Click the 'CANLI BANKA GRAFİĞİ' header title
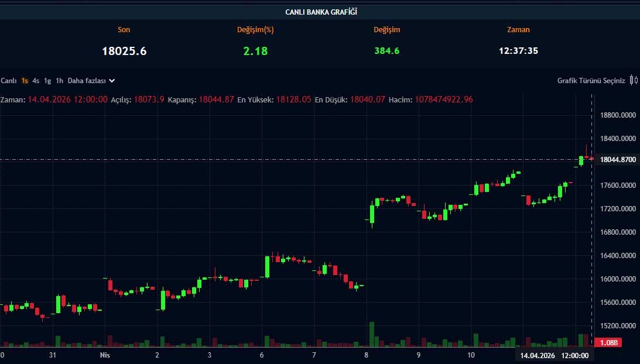Screen dimensions: 640x364 pyautogui.click(x=321, y=12)
